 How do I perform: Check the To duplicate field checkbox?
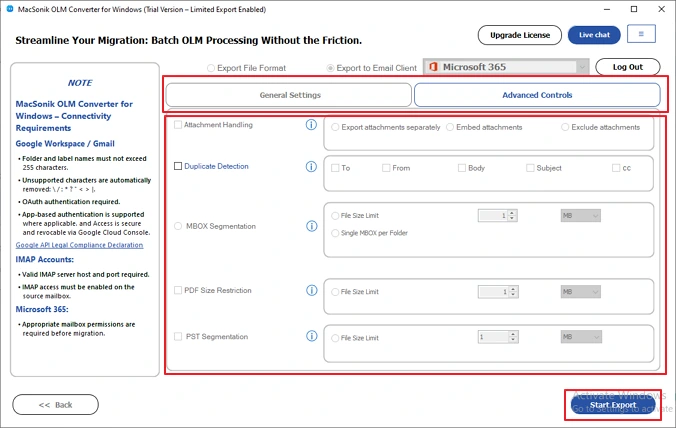335,168
